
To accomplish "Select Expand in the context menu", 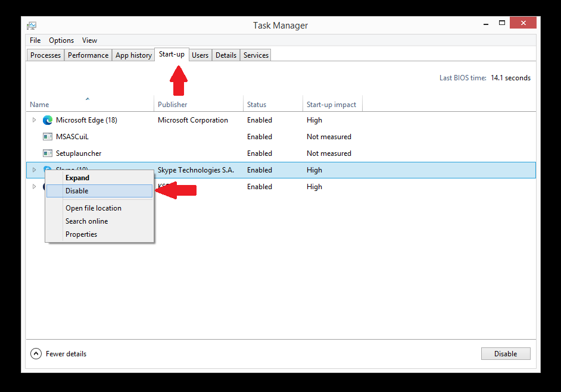I will click(x=77, y=178).
